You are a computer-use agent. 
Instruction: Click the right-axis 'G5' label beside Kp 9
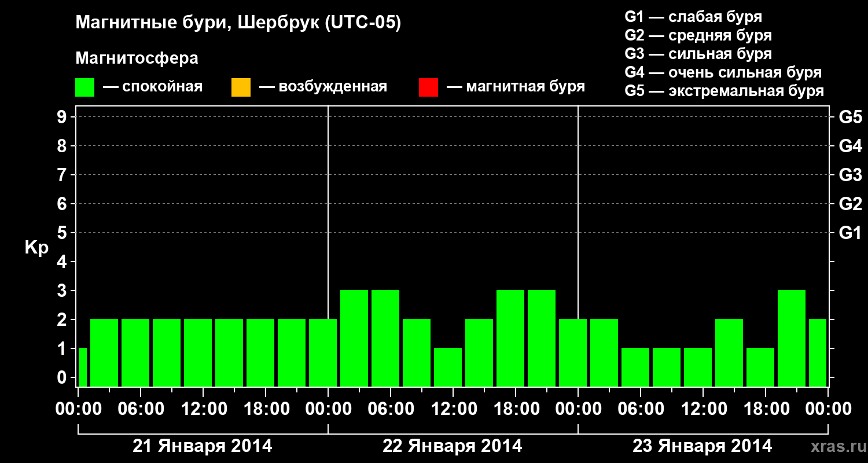coord(850,117)
